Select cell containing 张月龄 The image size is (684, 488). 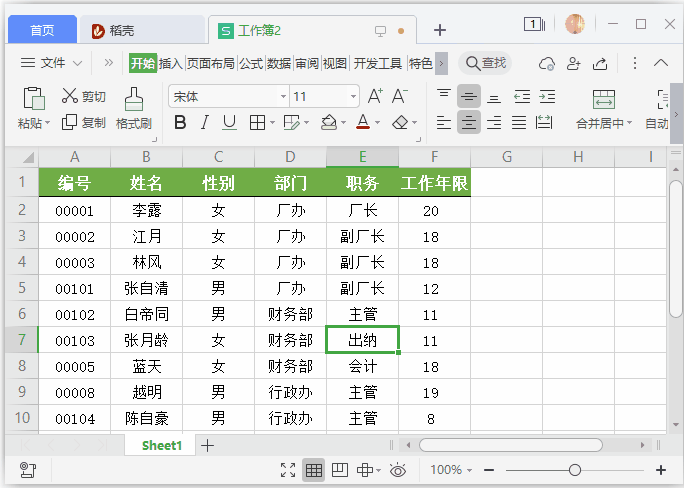[x=147, y=340]
